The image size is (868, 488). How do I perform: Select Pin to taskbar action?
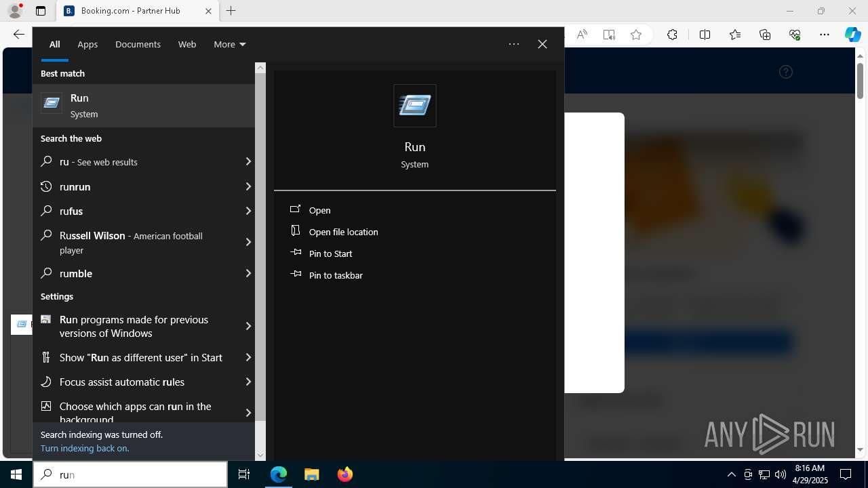click(336, 275)
